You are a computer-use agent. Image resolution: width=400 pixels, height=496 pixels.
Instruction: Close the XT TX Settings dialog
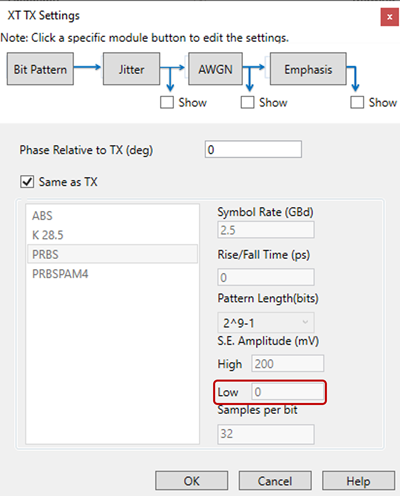tap(389, 17)
